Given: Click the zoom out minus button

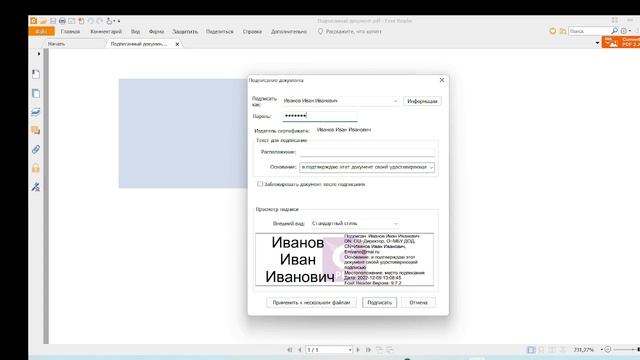Looking at the screenshot, I should coord(608,350).
